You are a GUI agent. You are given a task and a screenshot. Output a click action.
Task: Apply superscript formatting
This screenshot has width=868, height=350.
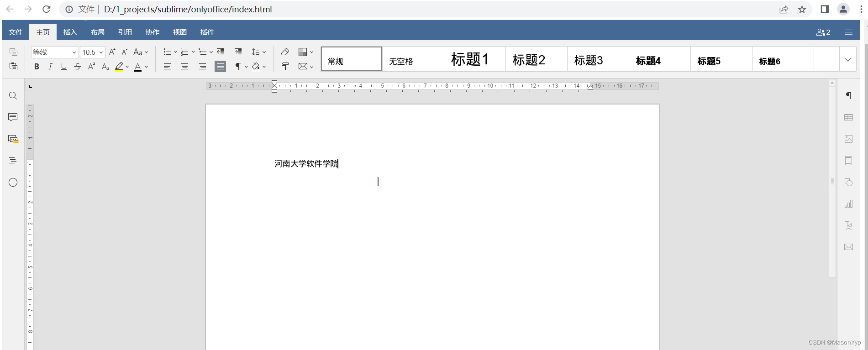(91, 67)
